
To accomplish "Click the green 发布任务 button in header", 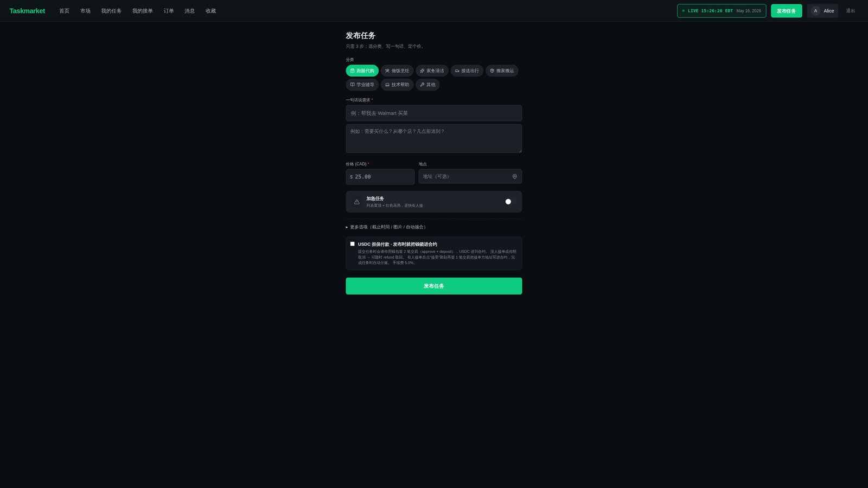I will coord(786,11).
